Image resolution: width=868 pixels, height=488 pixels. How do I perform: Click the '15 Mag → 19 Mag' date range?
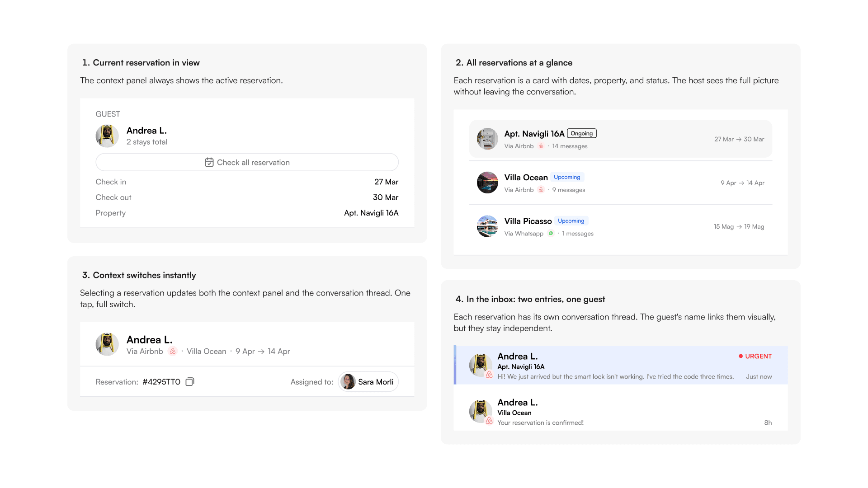pyautogui.click(x=739, y=226)
